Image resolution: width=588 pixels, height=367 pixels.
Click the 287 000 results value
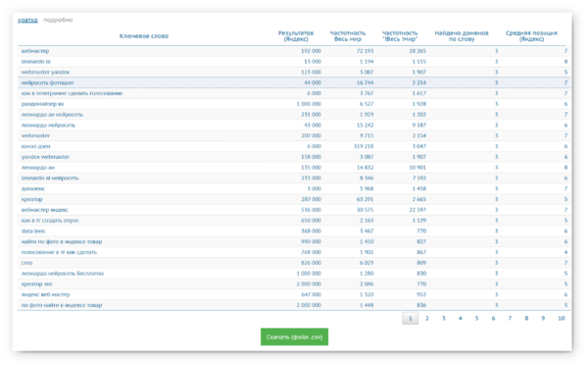click(x=311, y=199)
